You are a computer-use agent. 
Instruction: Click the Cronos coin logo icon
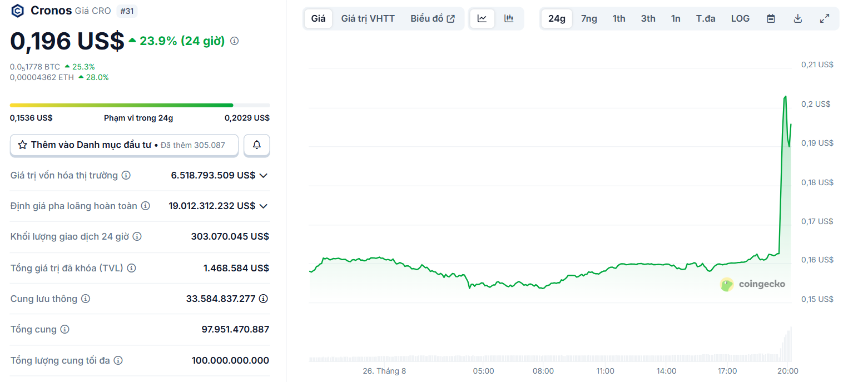tap(18, 11)
